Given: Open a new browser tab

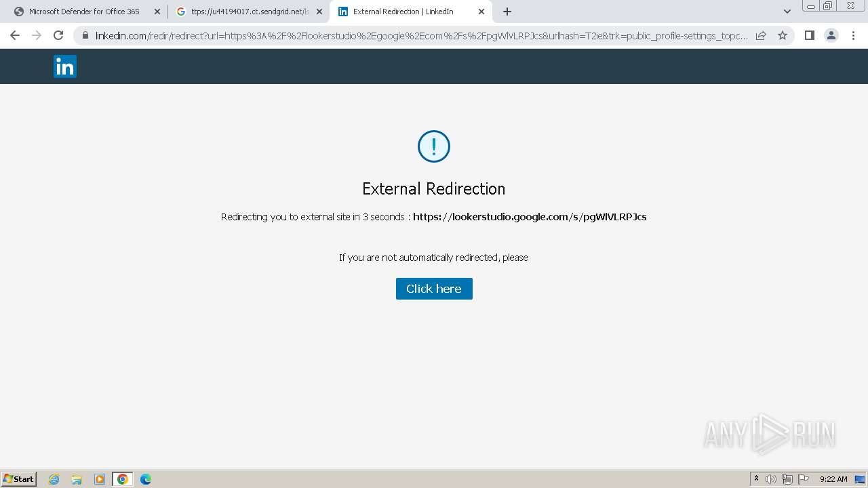Looking at the screenshot, I should (x=507, y=12).
